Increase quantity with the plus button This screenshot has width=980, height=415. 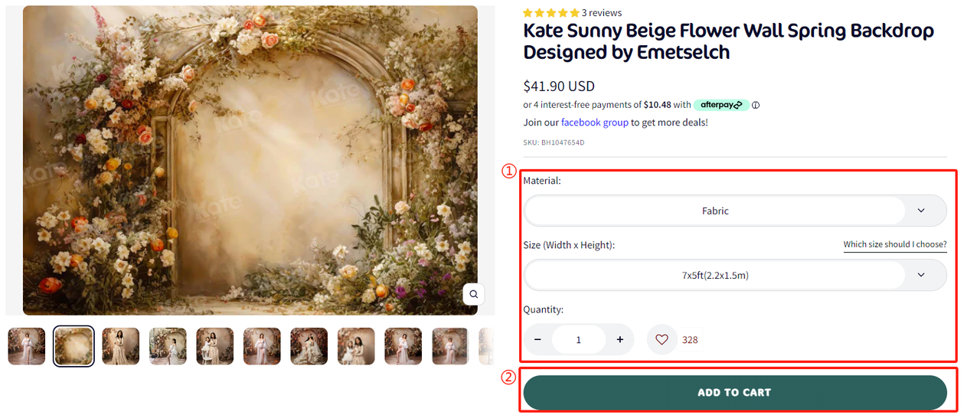click(619, 339)
